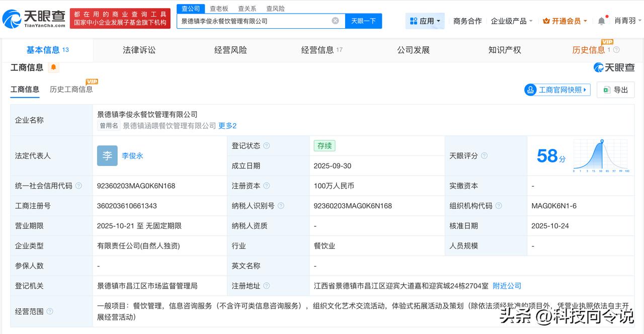Switch to the 法律诉讼 tab

click(x=139, y=50)
